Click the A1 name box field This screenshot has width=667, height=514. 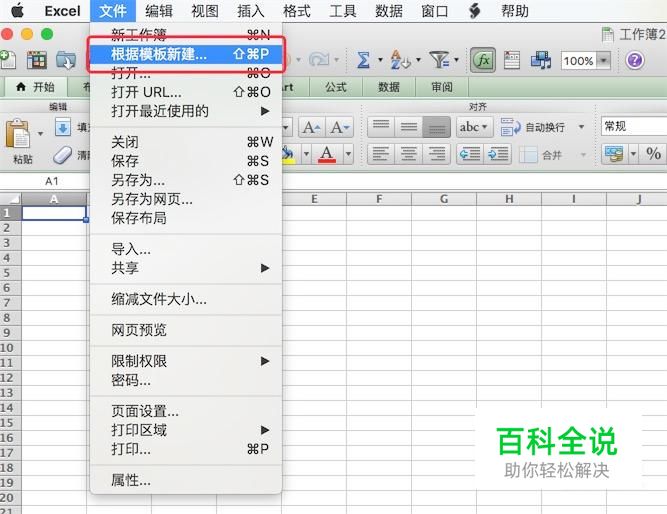click(45, 182)
